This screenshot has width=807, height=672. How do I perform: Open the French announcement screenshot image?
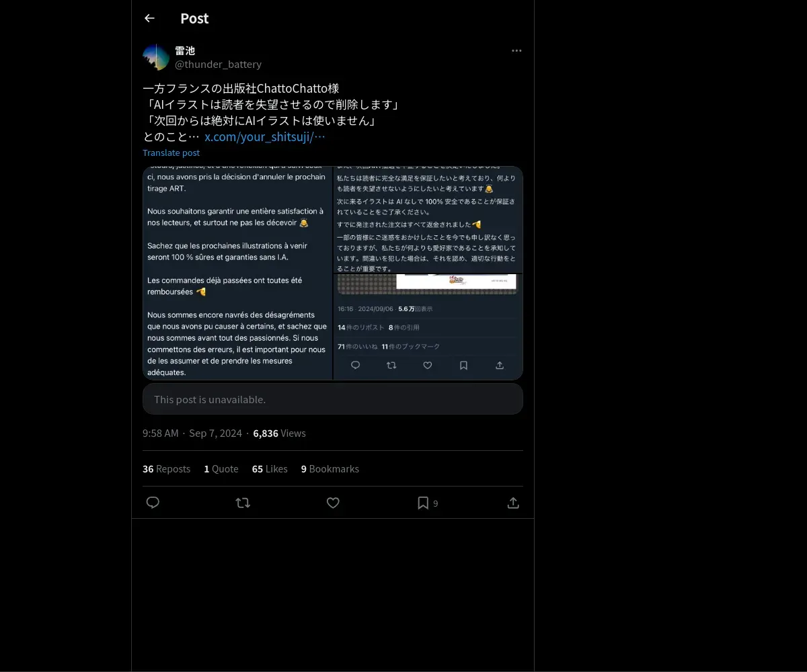coord(237,273)
